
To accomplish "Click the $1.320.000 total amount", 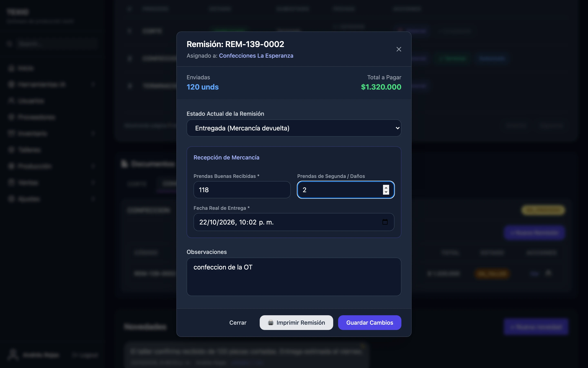I will pyautogui.click(x=381, y=87).
